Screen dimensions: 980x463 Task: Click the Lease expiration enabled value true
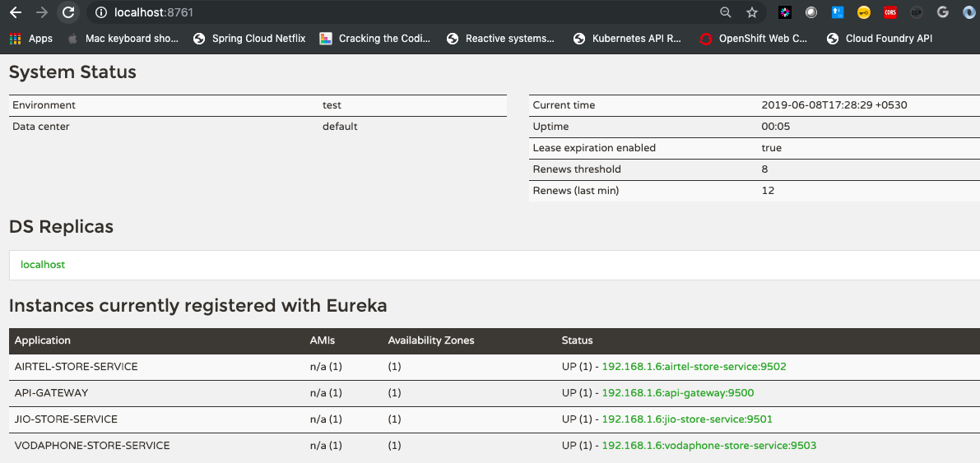[772, 148]
